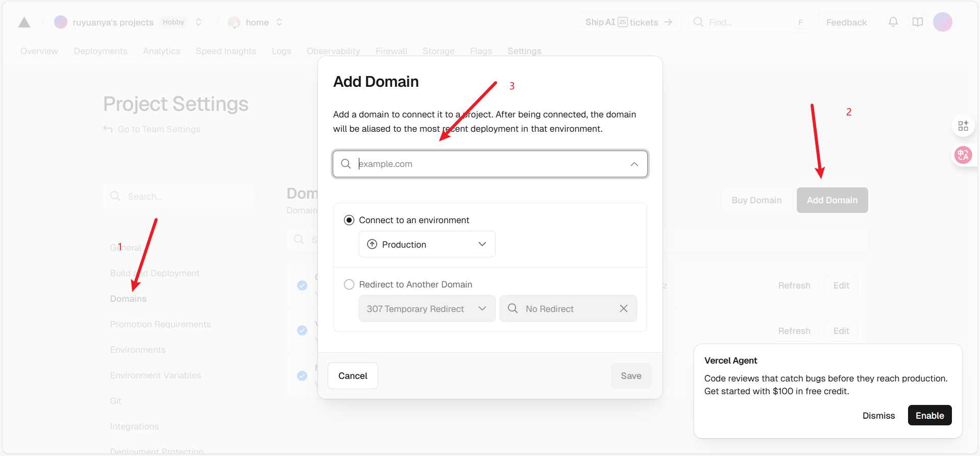The width and height of the screenshot is (980, 456).
Task: Switch to the Deployments tab
Action: (101, 51)
